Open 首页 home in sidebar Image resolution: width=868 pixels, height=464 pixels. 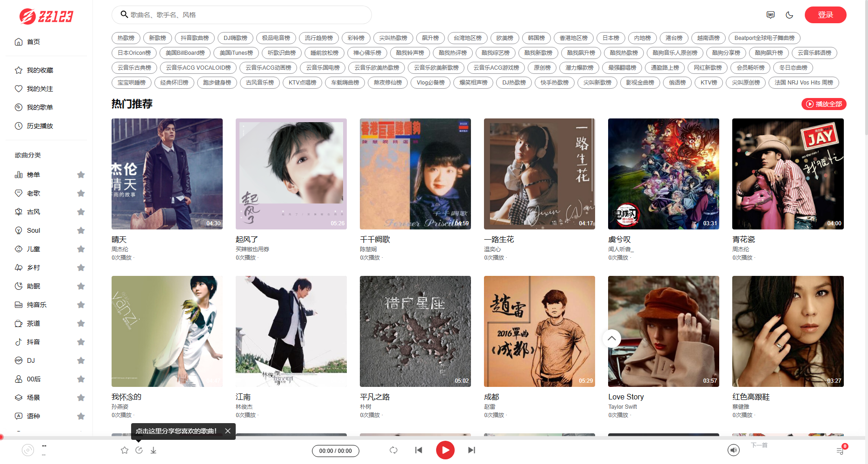(27, 42)
